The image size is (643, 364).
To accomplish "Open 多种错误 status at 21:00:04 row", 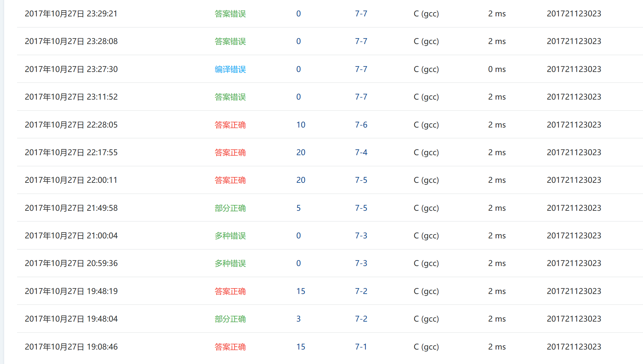I will tap(230, 235).
